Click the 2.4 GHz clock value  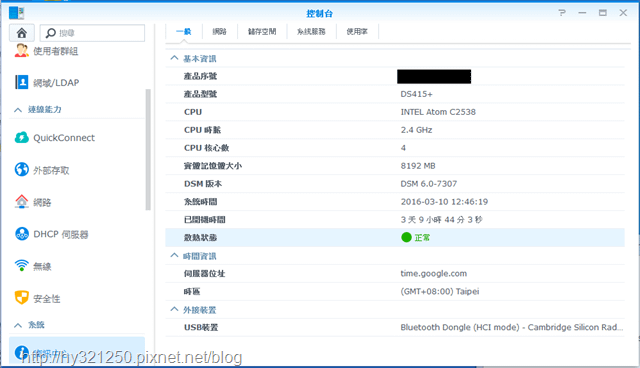tap(416, 130)
